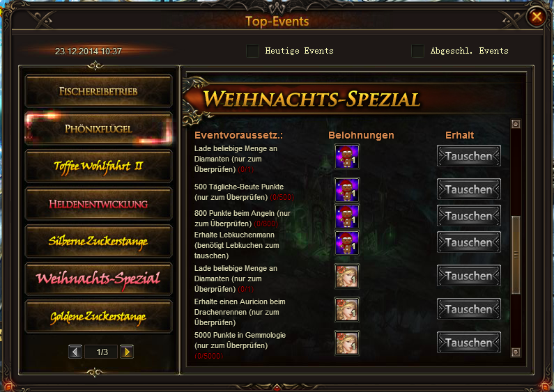Open the Phönixflügel event tab
This screenshot has height=392, width=554.
[x=98, y=129]
